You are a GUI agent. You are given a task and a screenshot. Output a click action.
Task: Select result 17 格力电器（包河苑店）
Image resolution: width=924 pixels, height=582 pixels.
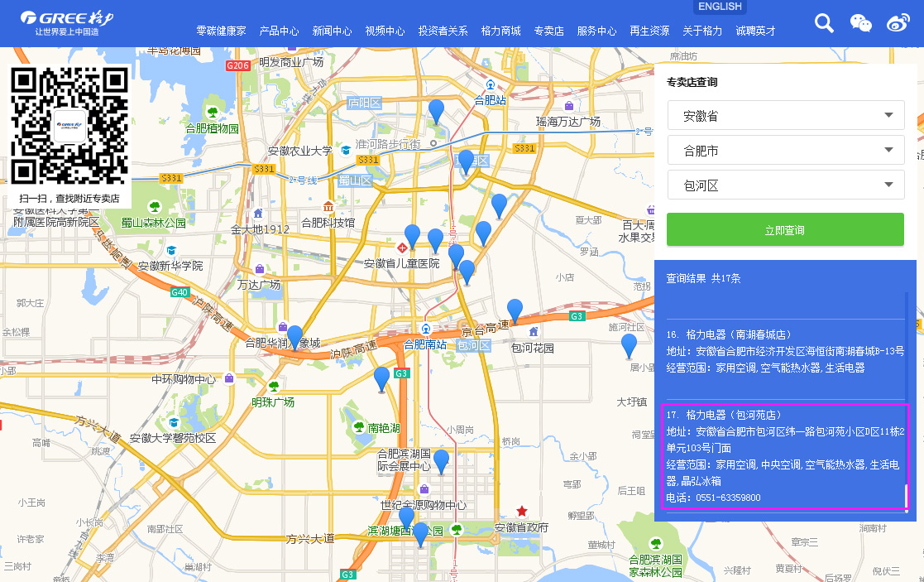pyautogui.click(x=785, y=456)
